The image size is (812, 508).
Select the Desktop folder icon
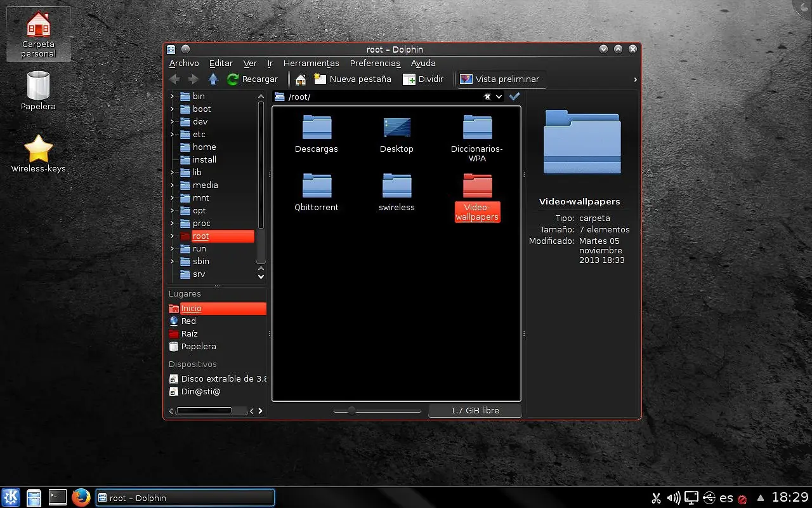(x=396, y=128)
